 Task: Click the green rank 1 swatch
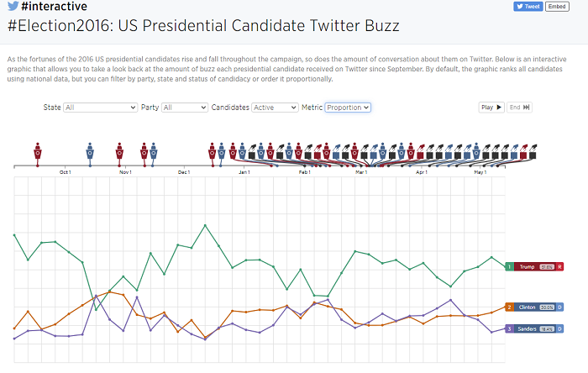click(509, 266)
